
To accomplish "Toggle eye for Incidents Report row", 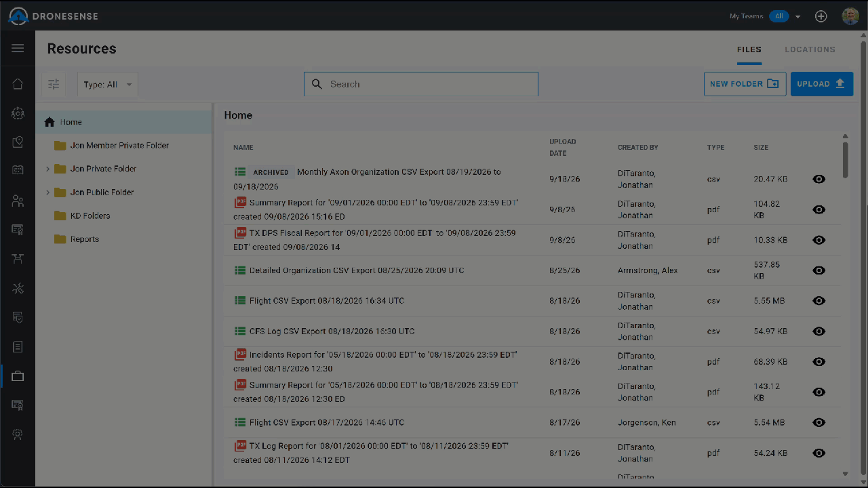I will [x=819, y=362].
